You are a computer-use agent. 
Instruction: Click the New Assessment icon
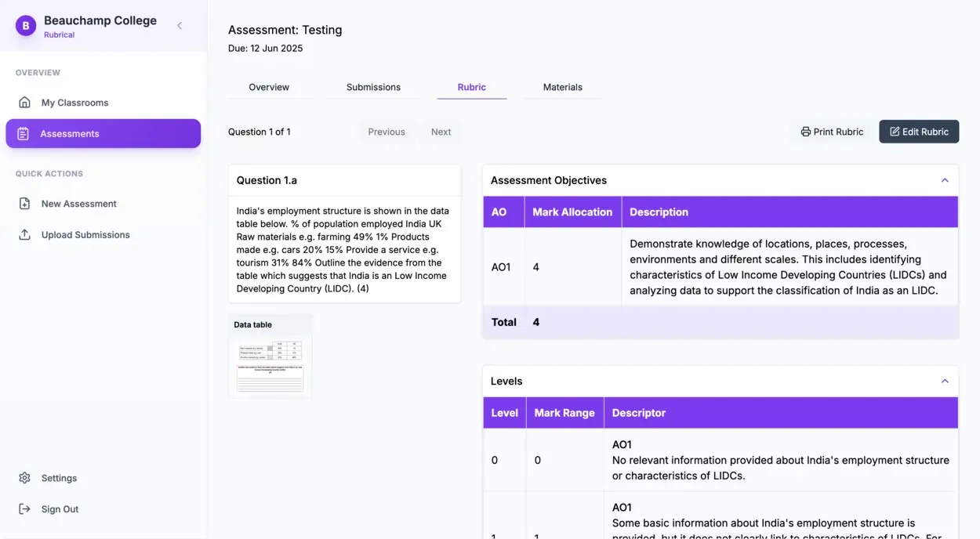pos(24,203)
